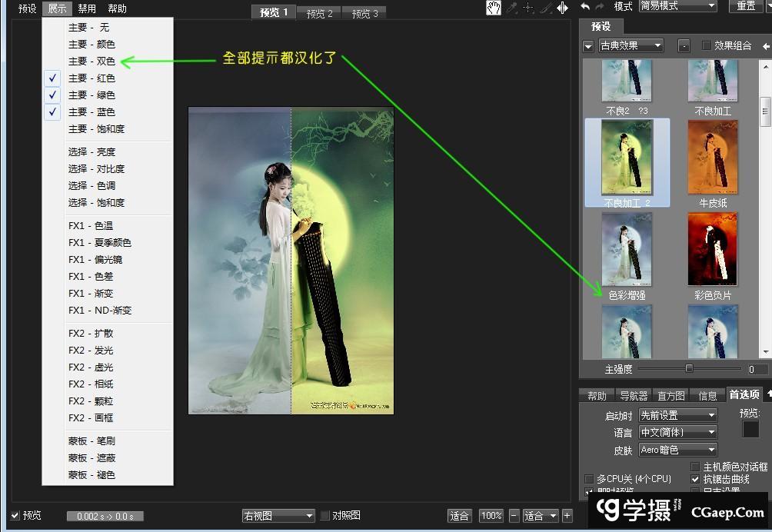
Task: Click the redo arrow icon
Action: 601,6
